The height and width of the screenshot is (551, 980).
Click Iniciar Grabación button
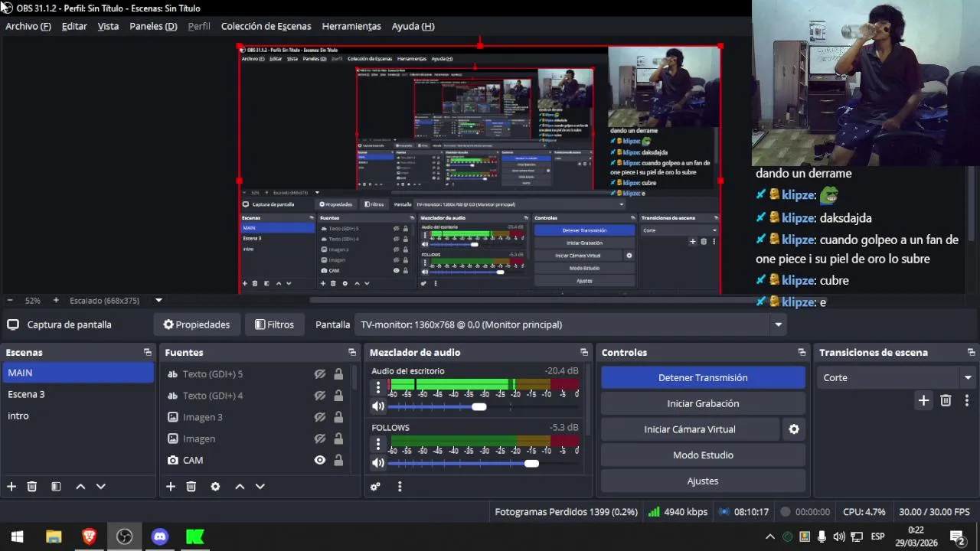click(703, 403)
